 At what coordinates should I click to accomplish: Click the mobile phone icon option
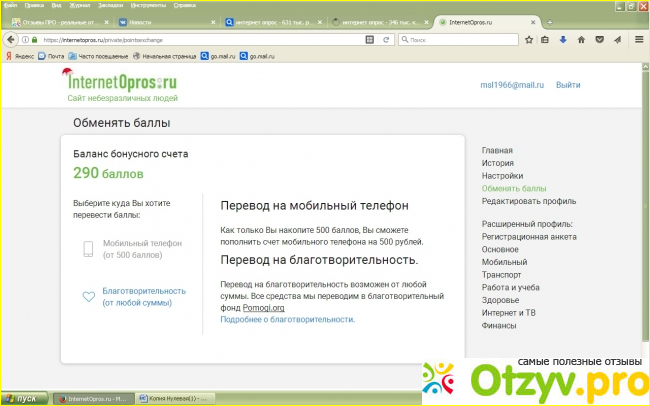pos(88,249)
